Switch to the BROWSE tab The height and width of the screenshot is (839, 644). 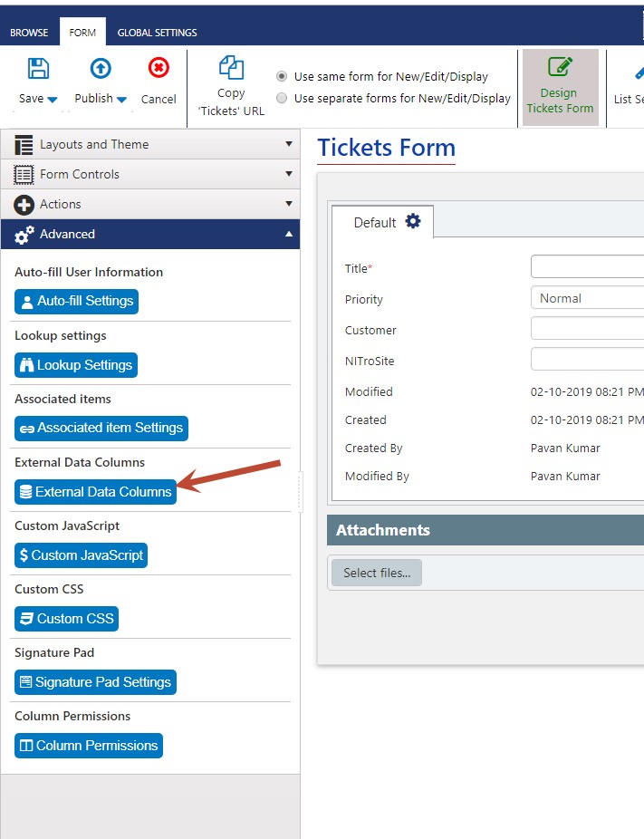(x=28, y=32)
